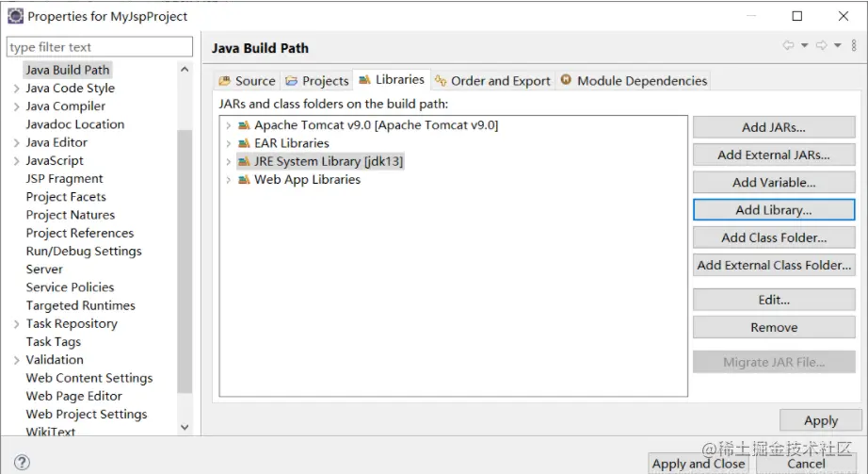Click the Add External JARs button

(x=773, y=155)
